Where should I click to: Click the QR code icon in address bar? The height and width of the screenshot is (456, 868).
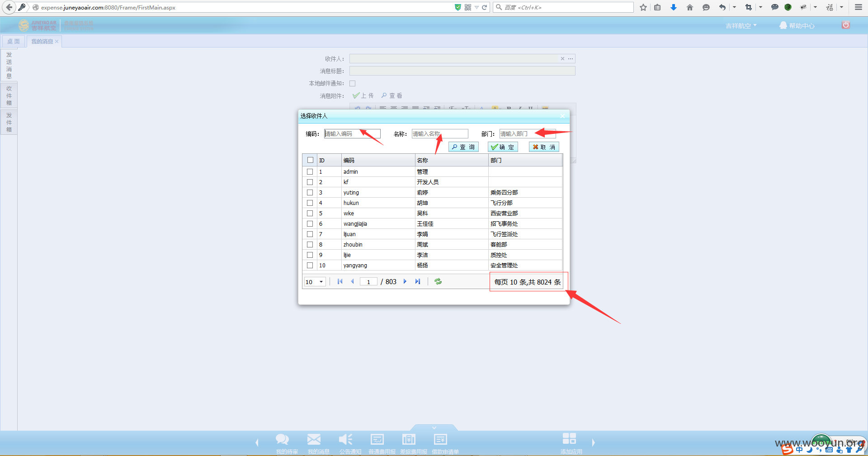(468, 7)
